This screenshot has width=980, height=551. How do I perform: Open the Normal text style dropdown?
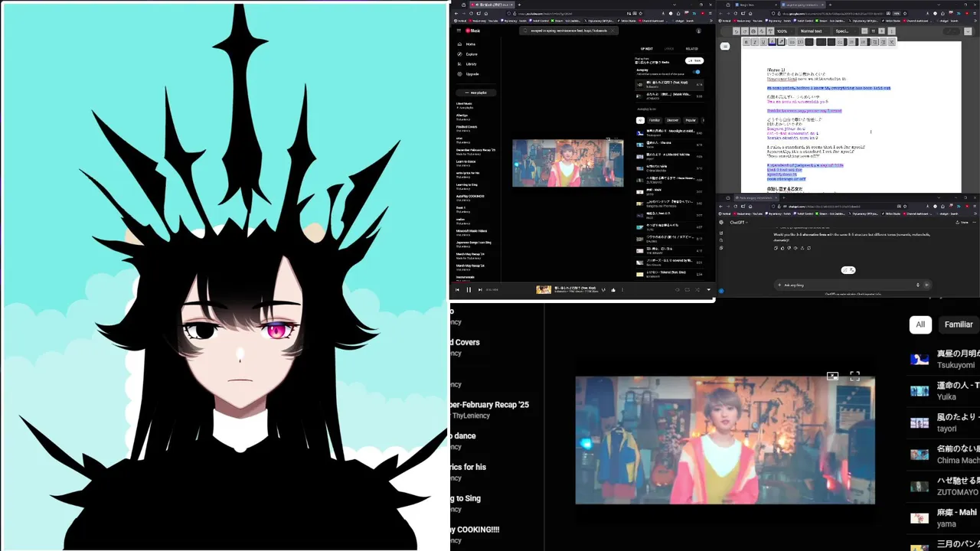click(815, 31)
